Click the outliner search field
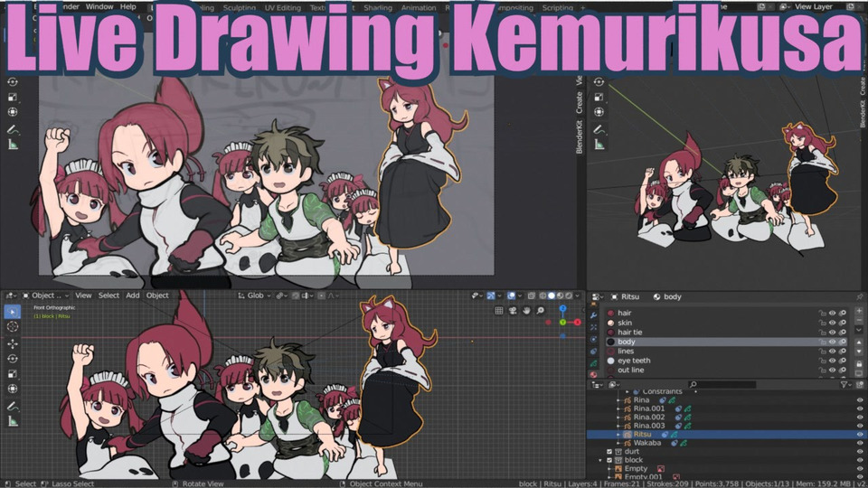This screenshot has height=488, width=868. (722, 384)
